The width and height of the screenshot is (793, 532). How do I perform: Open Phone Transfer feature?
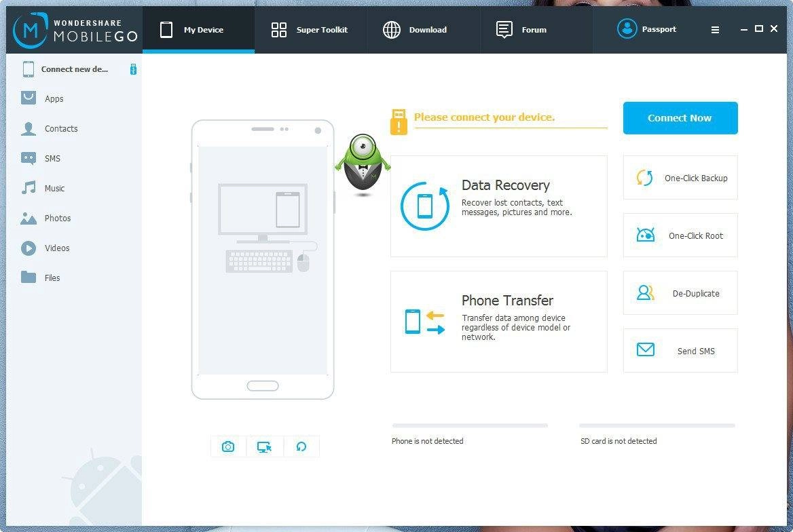(x=498, y=322)
